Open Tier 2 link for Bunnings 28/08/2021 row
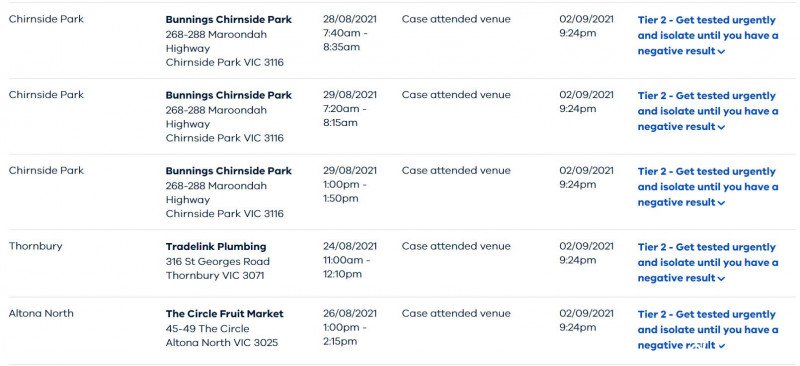Viewport: 800px width, 366px height. point(708,35)
